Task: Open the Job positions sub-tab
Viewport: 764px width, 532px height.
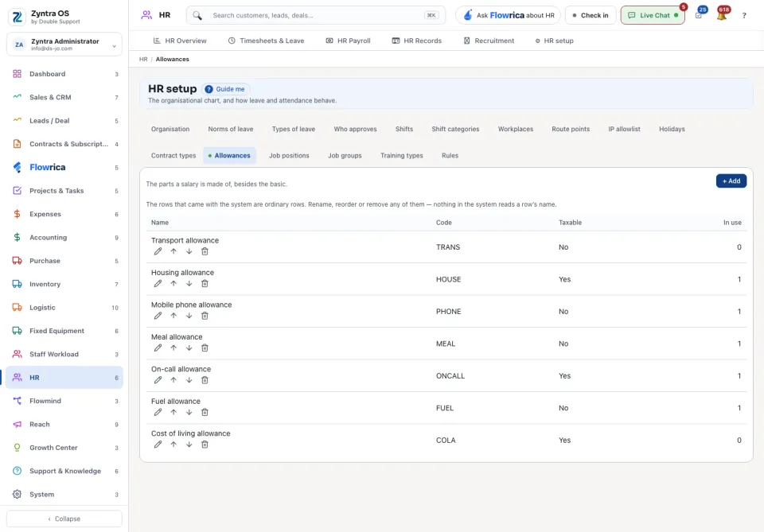Action: [x=289, y=156]
